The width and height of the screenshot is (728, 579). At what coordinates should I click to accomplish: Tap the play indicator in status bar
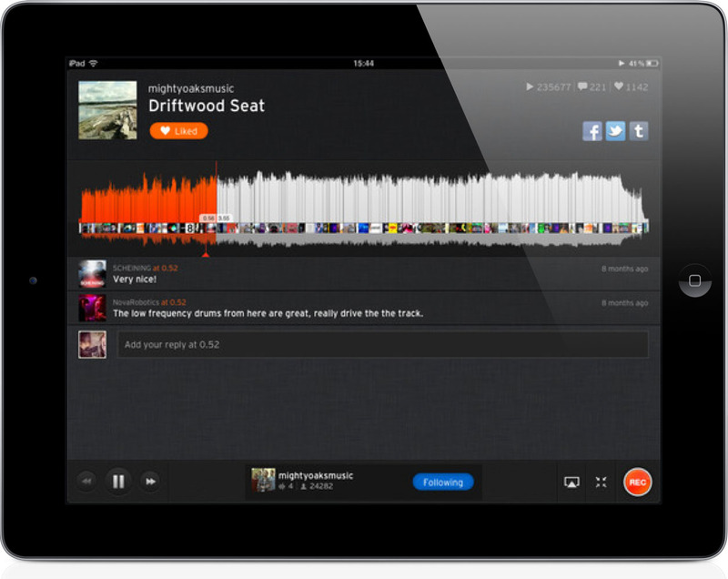622,64
